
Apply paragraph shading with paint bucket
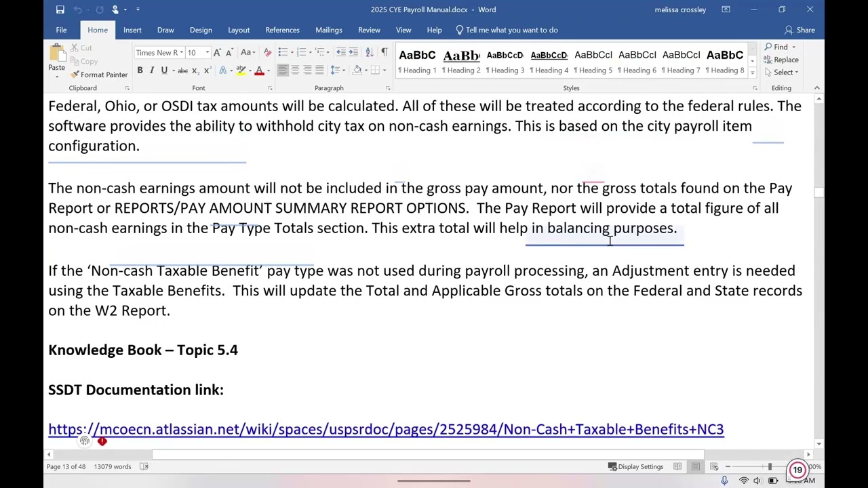[357, 70]
